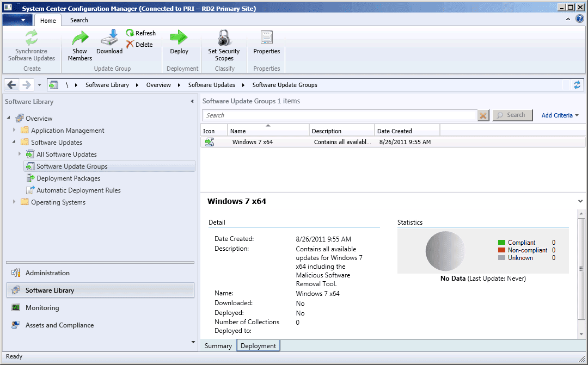Viewport: 588px width, 365px height.
Task: Expand the All Software Updates node
Action: 20,154
